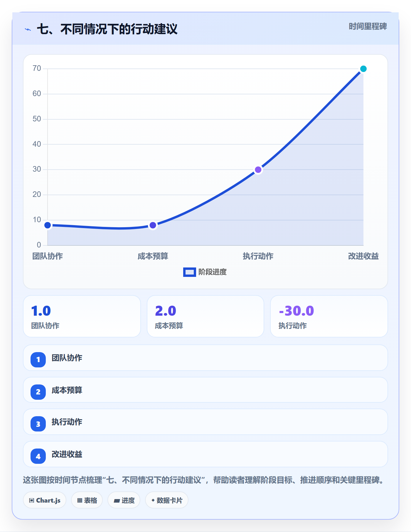Click step badge number 3
Screen dimensions: 411x532
(38, 424)
